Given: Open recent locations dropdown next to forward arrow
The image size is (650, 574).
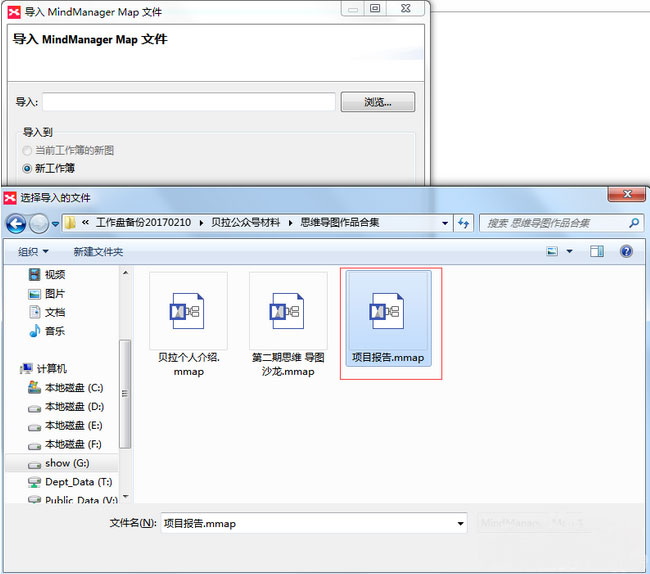Looking at the screenshot, I should click(x=55, y=224).
